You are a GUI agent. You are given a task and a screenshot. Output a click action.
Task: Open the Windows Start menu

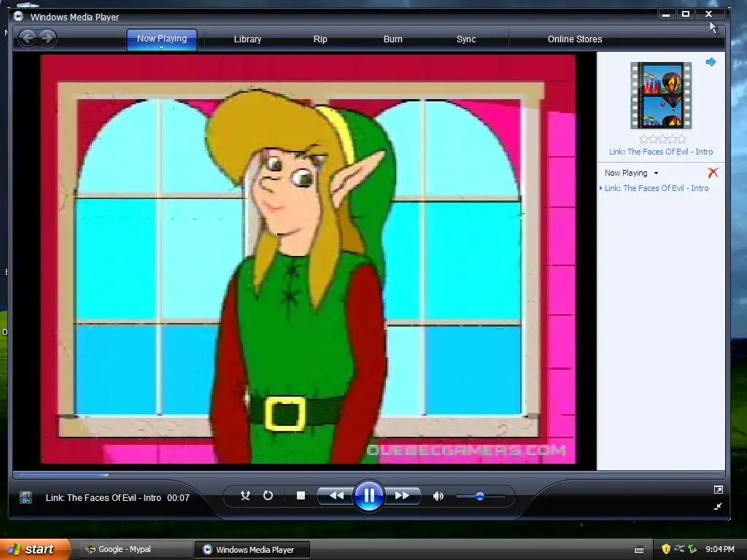pos(34,549)
